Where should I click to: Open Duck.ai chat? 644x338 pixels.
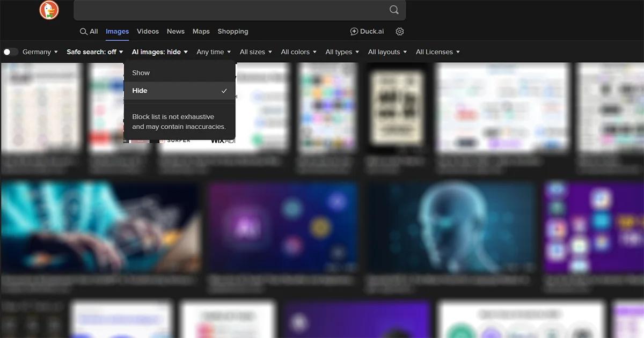367,32
